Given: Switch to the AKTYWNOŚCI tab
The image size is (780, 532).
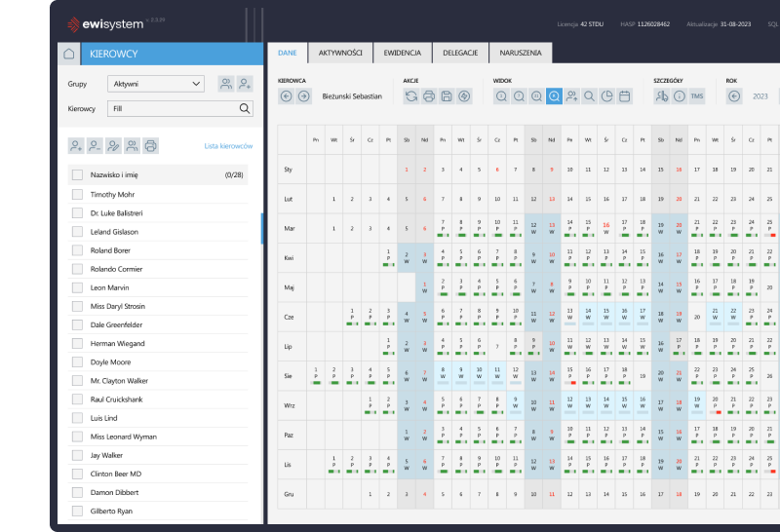Looking at the screenshot, I should [x=340, y=54].
